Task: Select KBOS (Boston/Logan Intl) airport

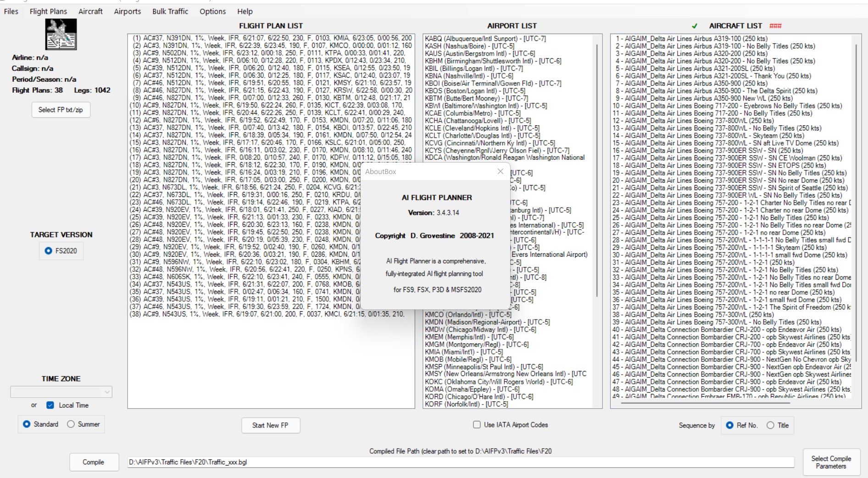Action: coord(475,91)
